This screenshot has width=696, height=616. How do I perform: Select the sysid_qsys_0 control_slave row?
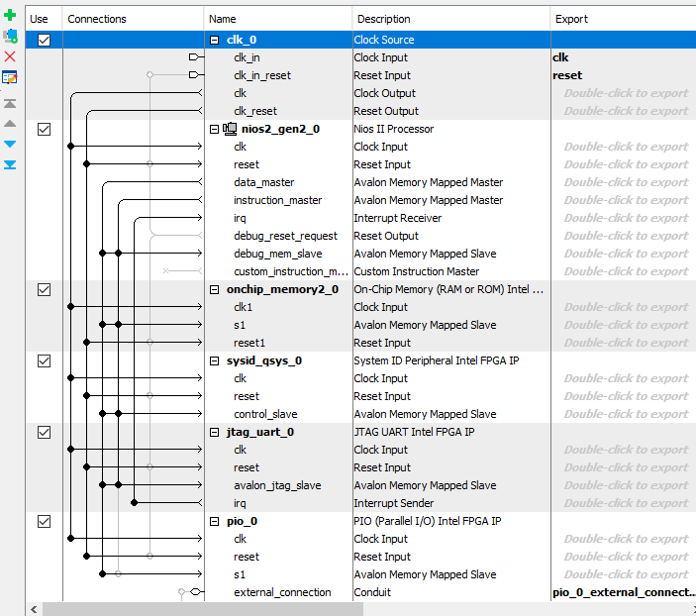(264, 414)
